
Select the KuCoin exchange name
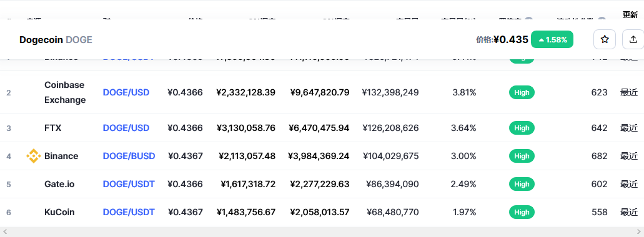(59, 212)
